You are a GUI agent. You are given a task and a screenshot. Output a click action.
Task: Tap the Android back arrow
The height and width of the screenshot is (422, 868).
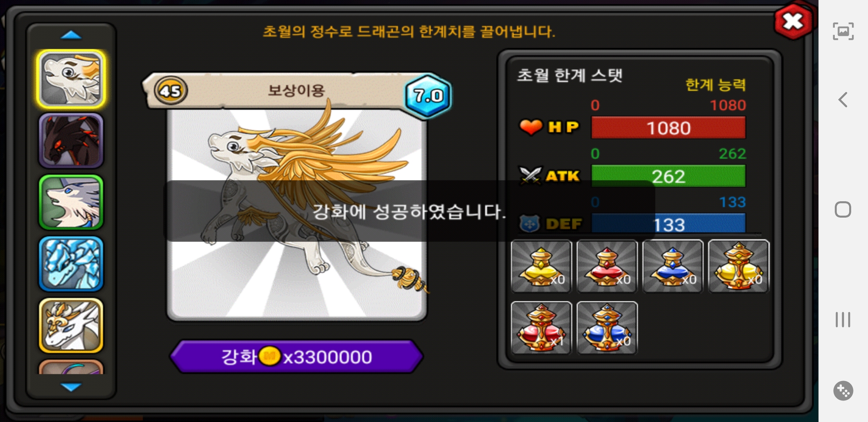click(843, 100)
